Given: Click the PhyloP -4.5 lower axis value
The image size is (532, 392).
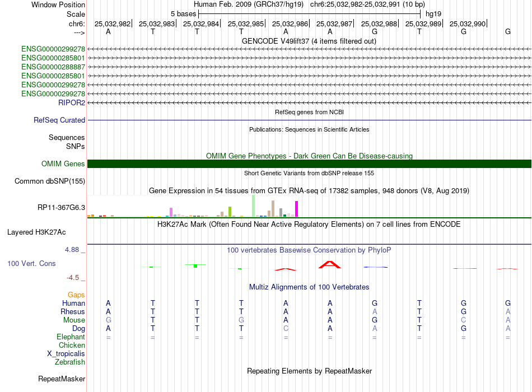Looking at the screenshot, I should tap(73, 278).
